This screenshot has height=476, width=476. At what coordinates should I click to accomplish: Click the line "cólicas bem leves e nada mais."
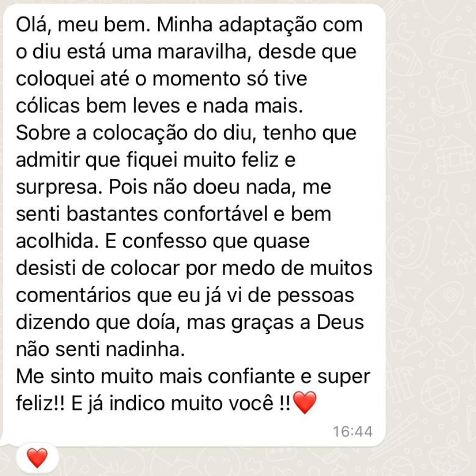(159, 106)
